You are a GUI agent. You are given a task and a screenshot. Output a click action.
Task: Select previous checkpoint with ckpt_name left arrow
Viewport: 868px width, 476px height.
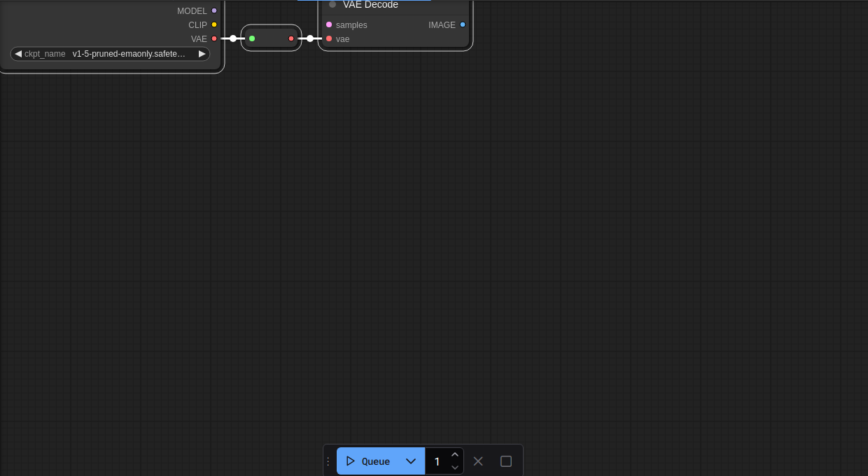[x=18, y=54]
